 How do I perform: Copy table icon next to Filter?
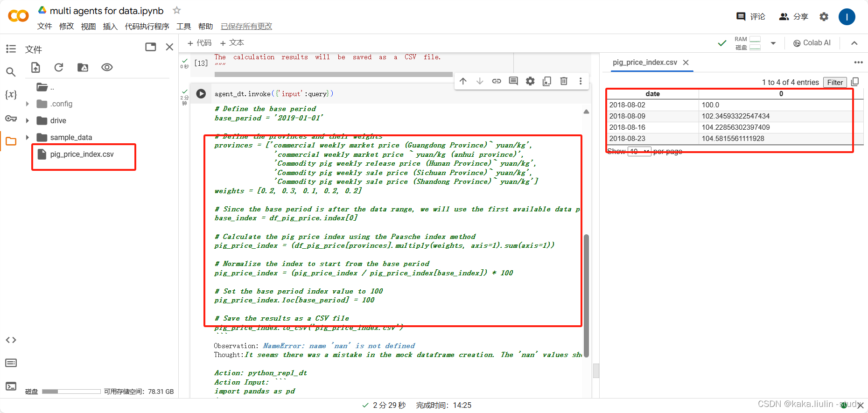coord(855,82)
